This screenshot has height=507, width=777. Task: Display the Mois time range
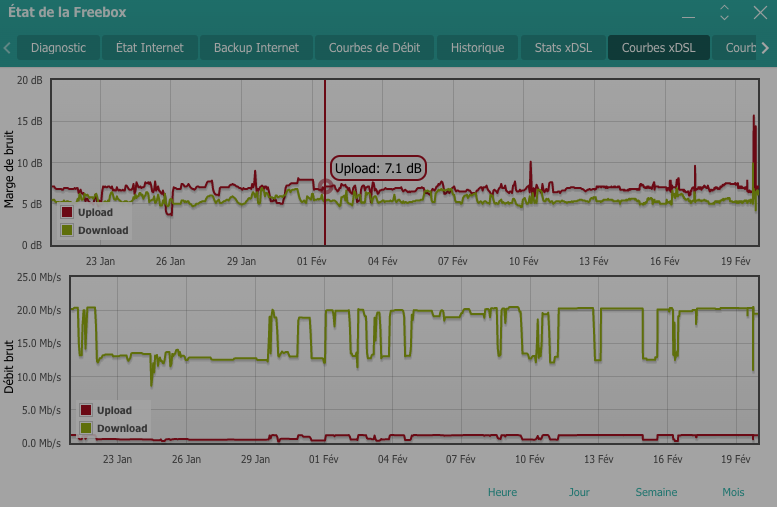click(x=733, y=492)
